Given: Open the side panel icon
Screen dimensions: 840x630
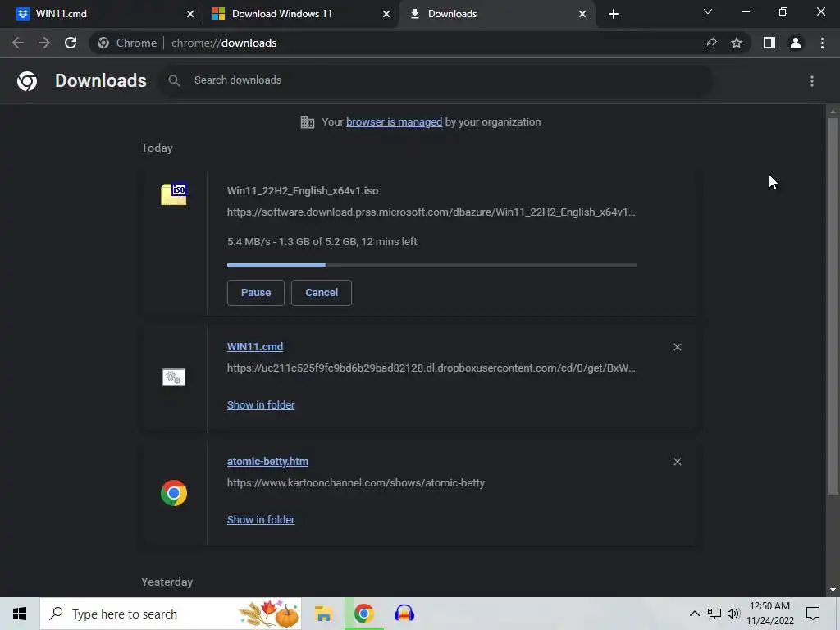Looking at the screenshot, I should [769, 43].
